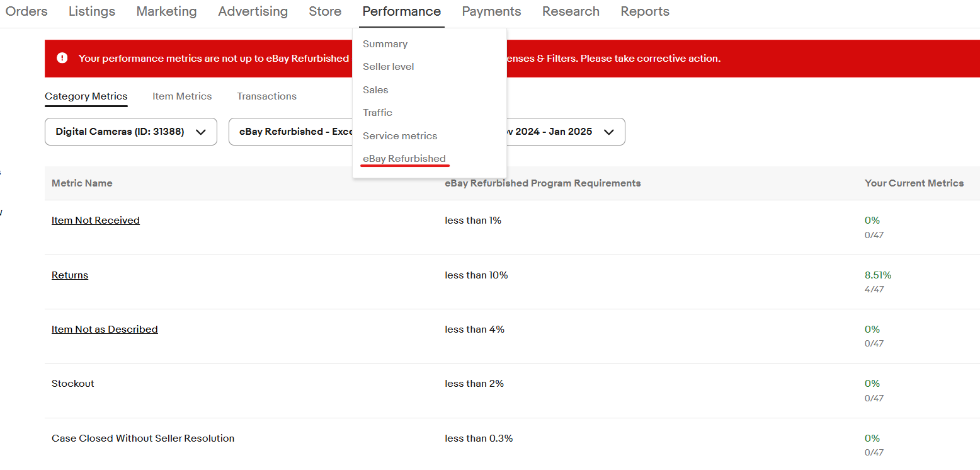Click the Case Closed 0% value
Viewport: 980px width, 470px height.
pos(872,438)
